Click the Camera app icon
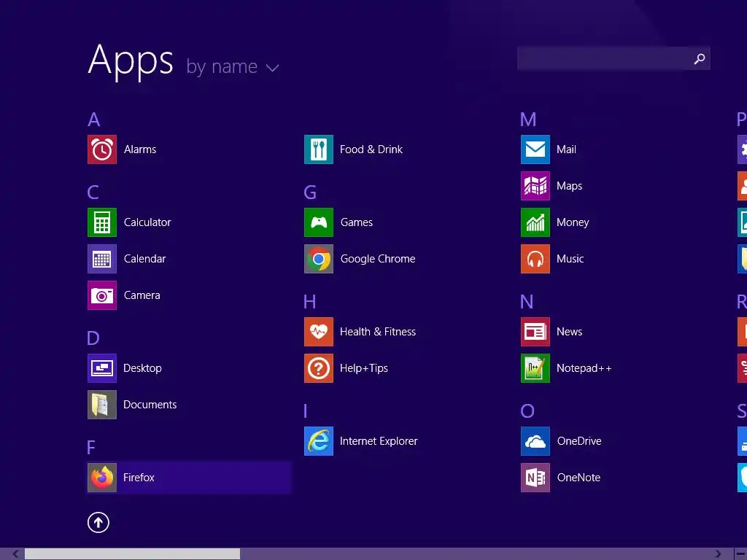 [102, 295]
